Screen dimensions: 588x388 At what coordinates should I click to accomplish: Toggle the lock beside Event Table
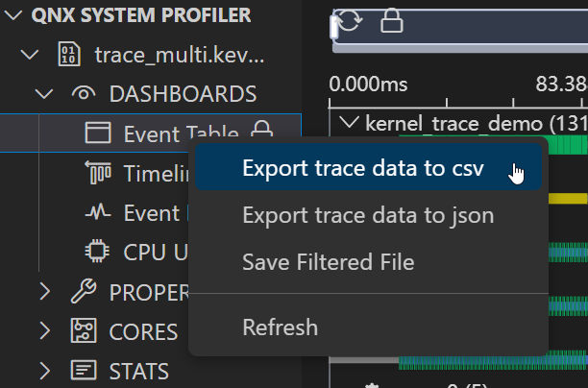coord(260,132)
